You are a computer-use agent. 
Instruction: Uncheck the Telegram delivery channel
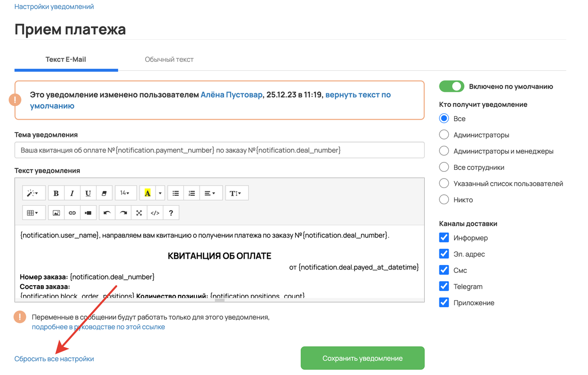(444, 286)
